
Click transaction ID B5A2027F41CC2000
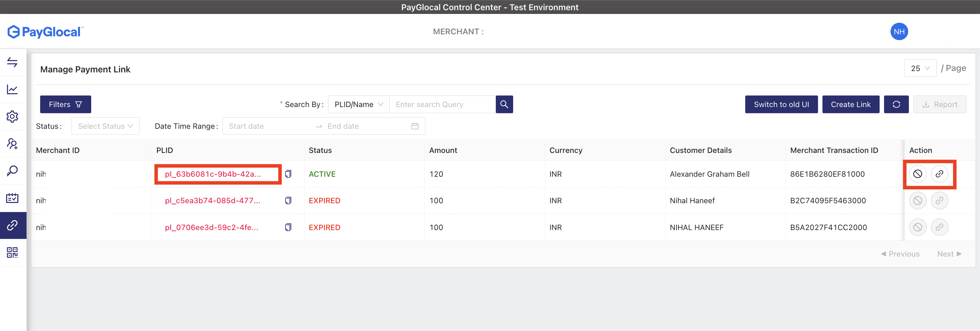[x=828, y=227]
